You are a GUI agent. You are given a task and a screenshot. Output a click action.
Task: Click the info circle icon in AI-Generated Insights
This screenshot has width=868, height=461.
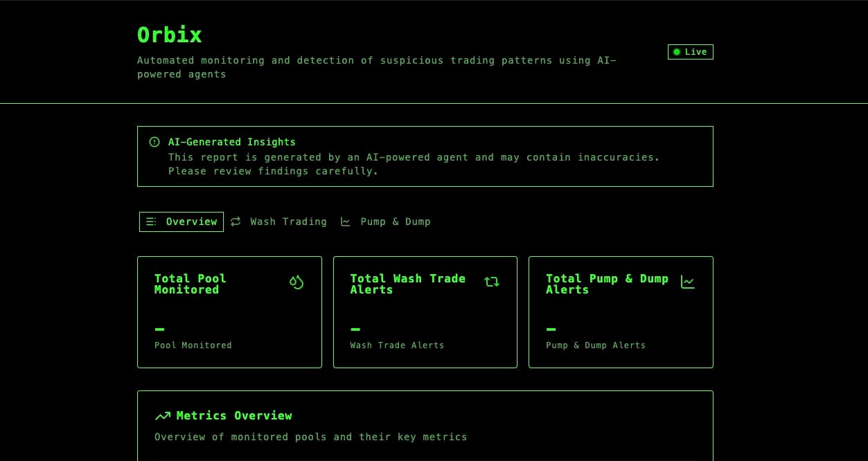[x=154, y=142]
